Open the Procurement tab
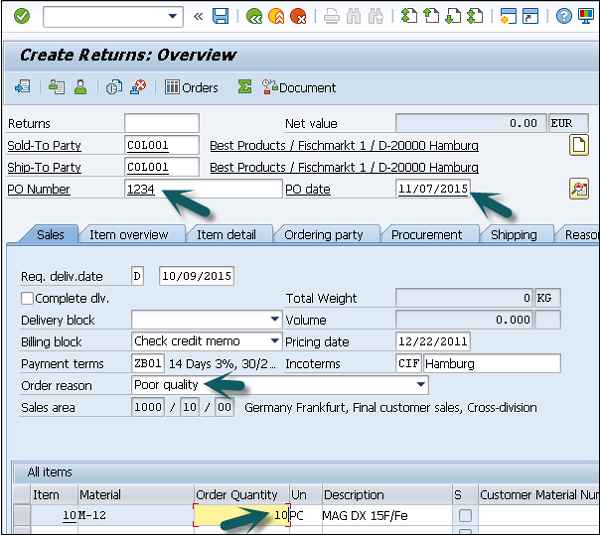Viewport: 600px width, 535px height. 426,234
